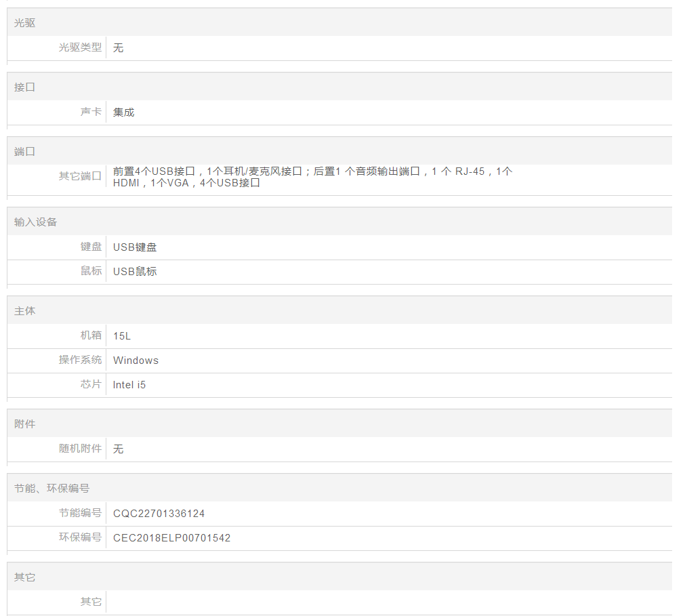Viewport: 685px width, 616px height.
Task: Click the 输入设备 section header
Action: coord(36,222)
